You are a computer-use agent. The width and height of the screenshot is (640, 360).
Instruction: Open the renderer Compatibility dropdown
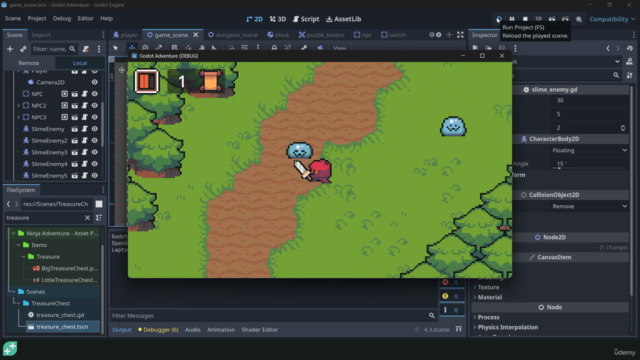click(x=612, y=19)
